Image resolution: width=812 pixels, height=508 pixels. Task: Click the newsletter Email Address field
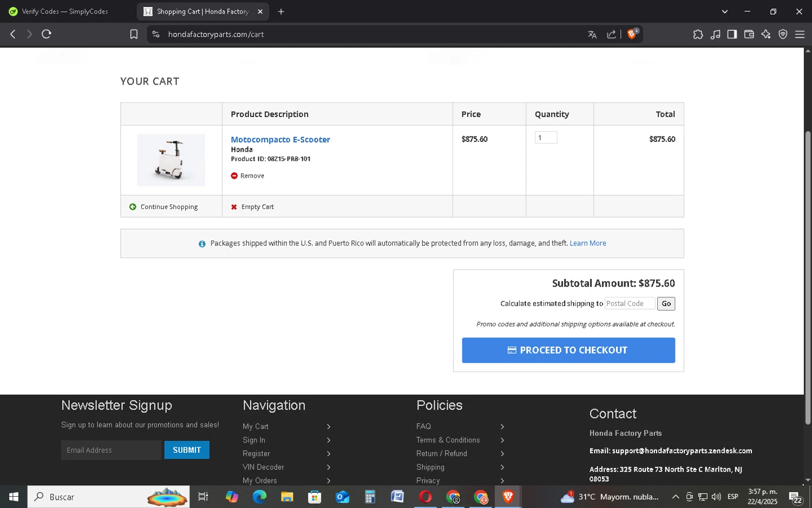(x=111, y=450)
